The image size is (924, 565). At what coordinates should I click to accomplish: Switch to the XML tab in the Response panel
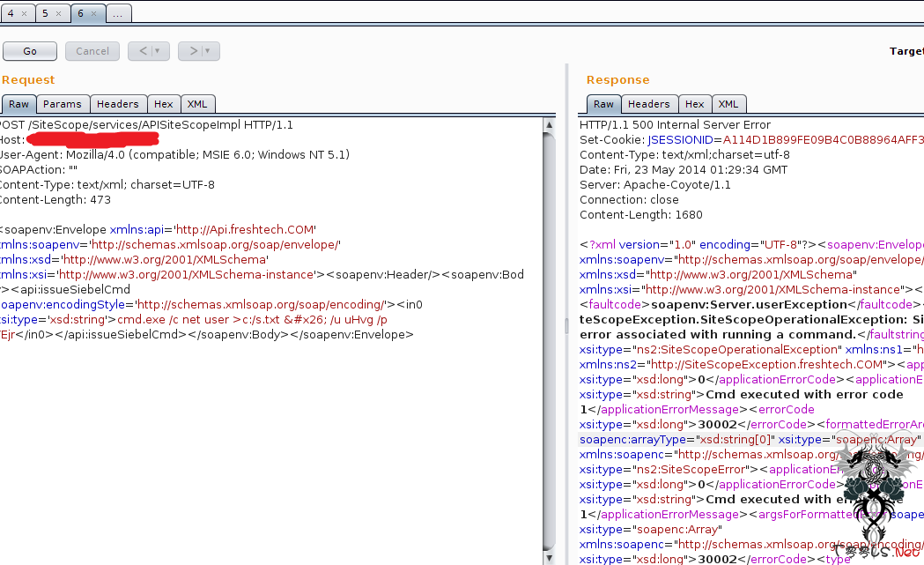[728, 104]
